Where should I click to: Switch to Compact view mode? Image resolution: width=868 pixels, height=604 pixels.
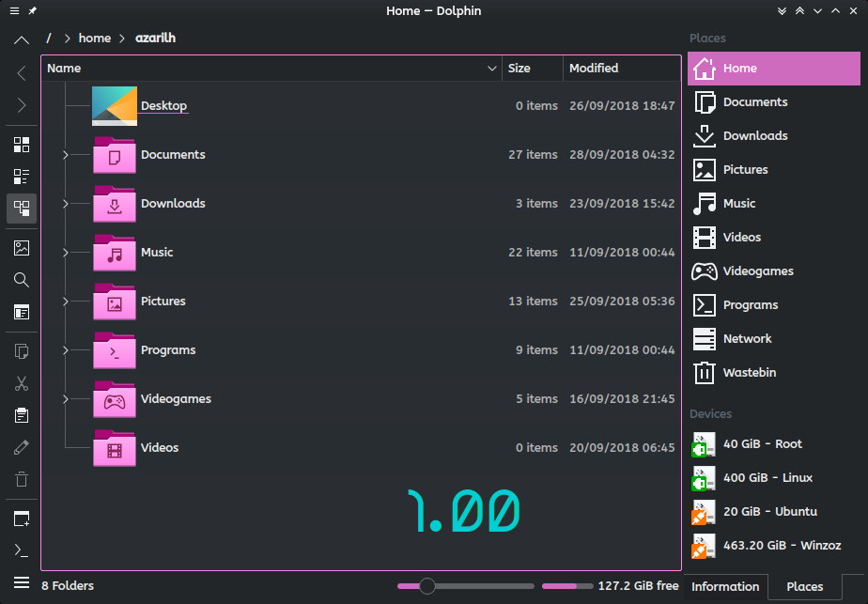tap(22, 177)
